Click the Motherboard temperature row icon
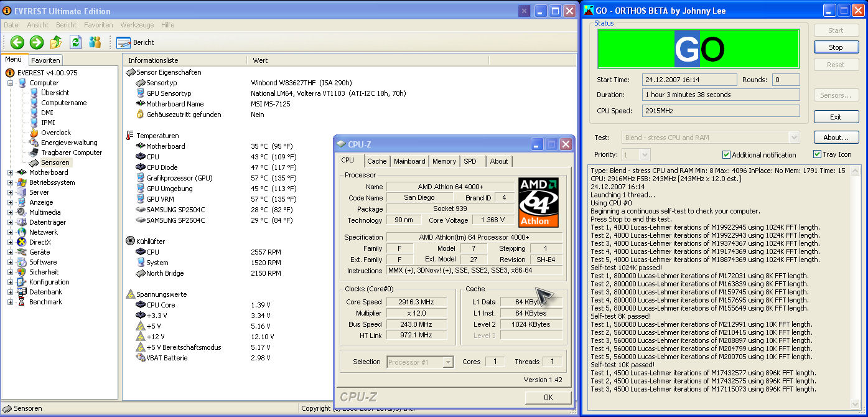This screenshot has height=417, width=868. pos(141,146)
